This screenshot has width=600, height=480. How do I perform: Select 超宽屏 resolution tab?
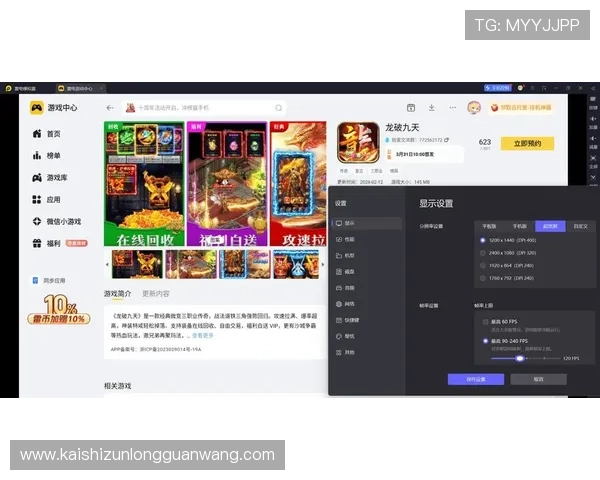pyautogui.click(x=550, y=226)
